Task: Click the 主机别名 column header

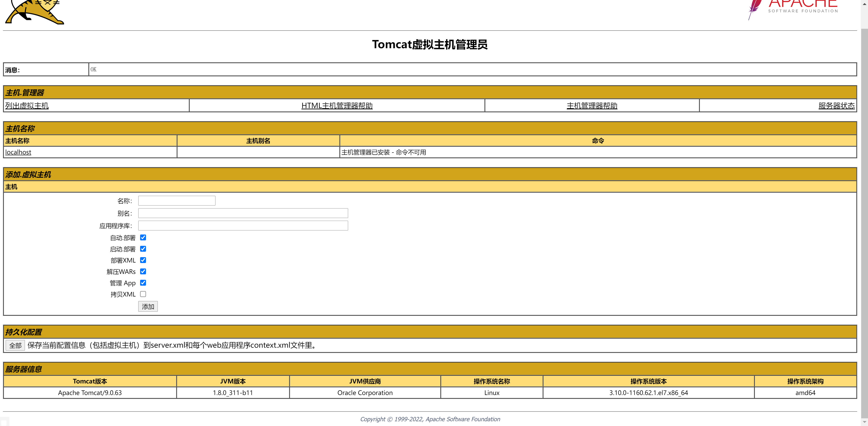Action: [258, 141]
